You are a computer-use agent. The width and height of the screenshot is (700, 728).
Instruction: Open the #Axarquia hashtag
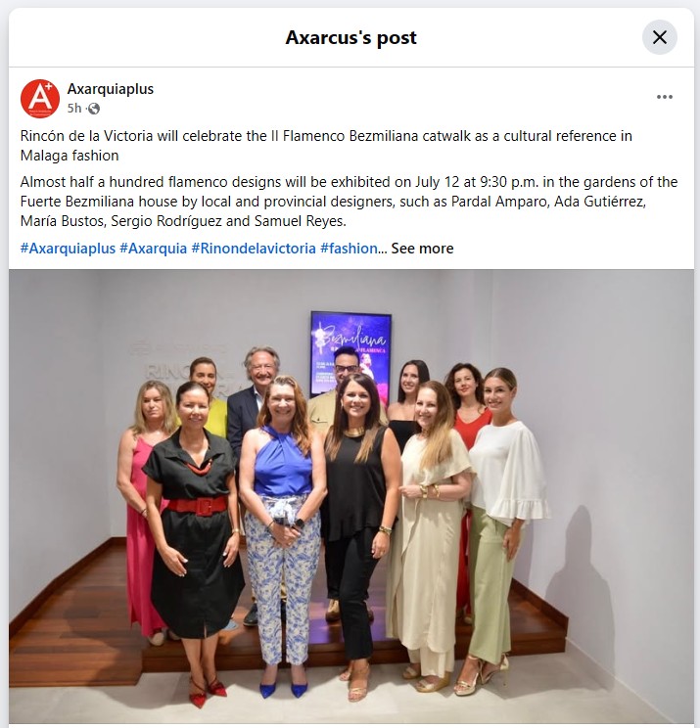point(154,249)
